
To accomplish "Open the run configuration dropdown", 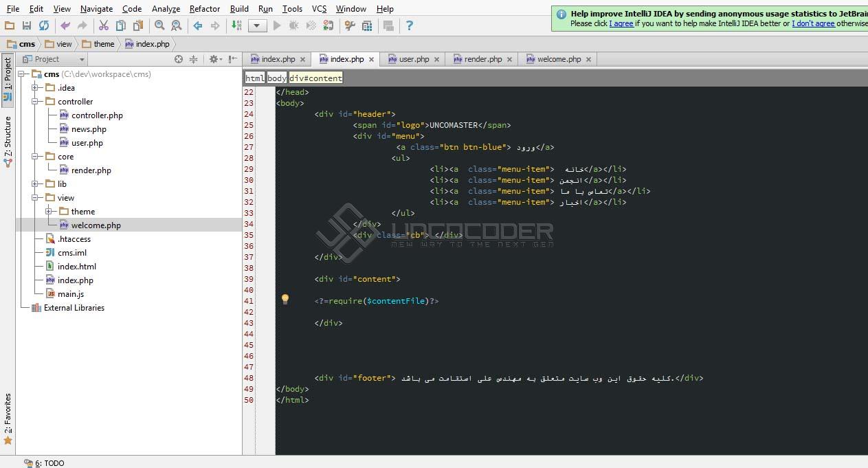I will point(258,25).
